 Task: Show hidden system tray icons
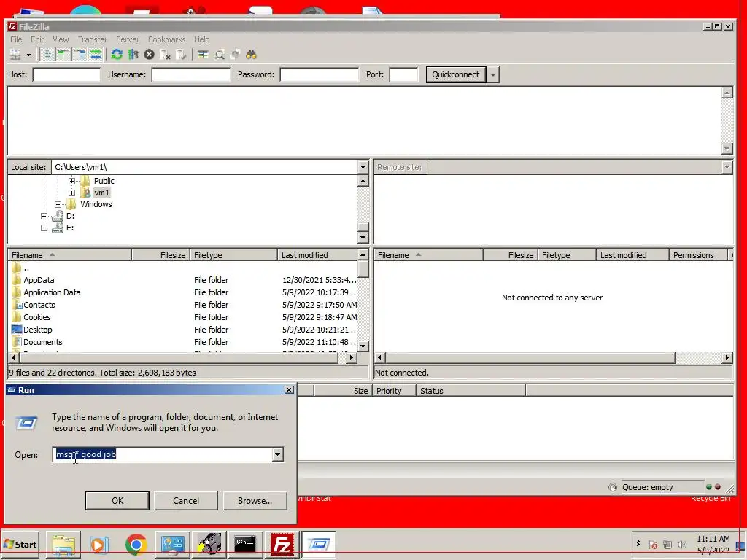pyautogui.click(x=638, y=544)
